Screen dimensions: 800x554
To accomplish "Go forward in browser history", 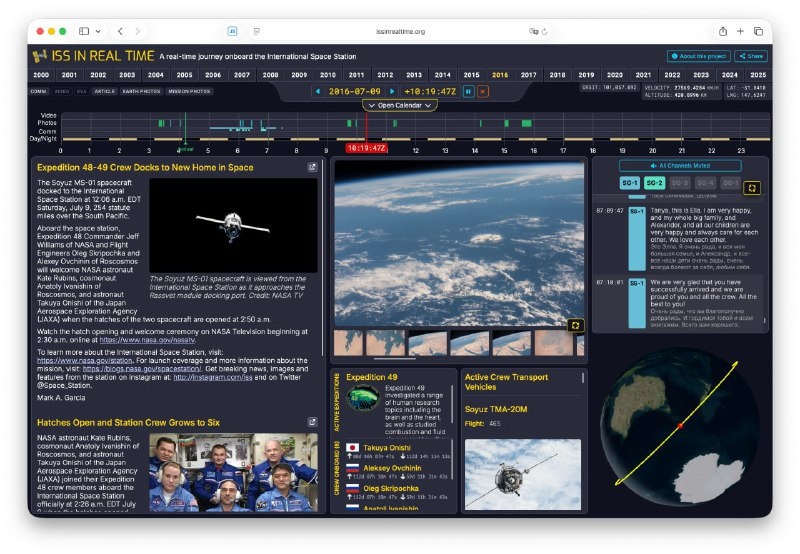I will pyautogui.click(x=138, y=31).
